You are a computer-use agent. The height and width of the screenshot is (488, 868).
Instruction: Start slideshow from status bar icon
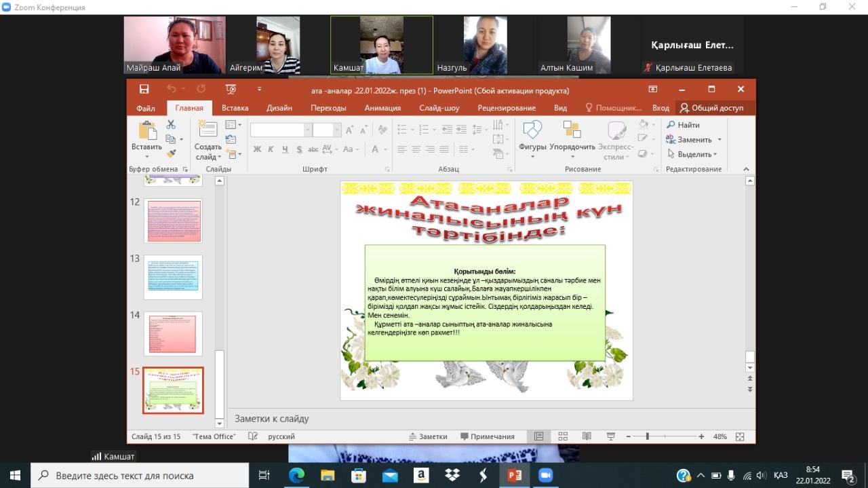coord(610,436)
